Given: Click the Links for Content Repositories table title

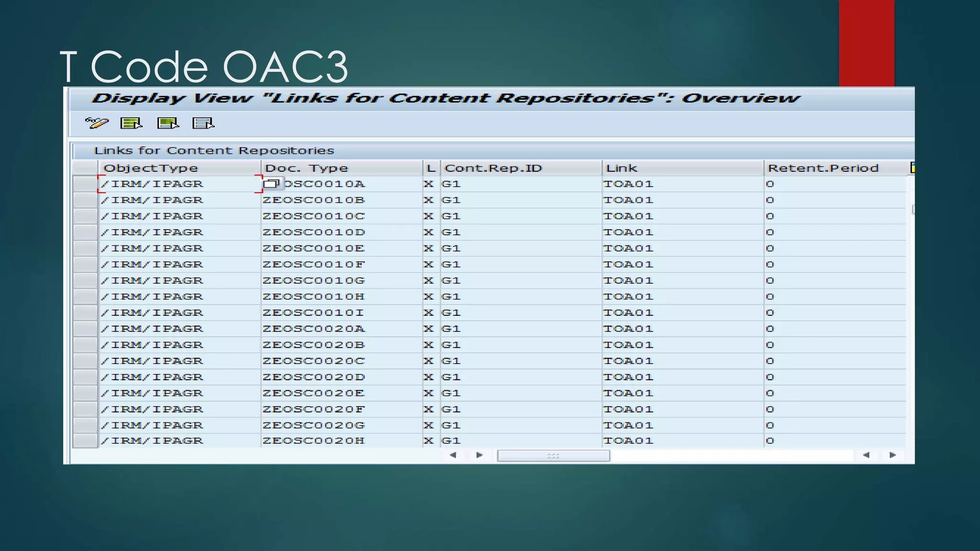Looking at the screenshot, I should pos(214,151).
